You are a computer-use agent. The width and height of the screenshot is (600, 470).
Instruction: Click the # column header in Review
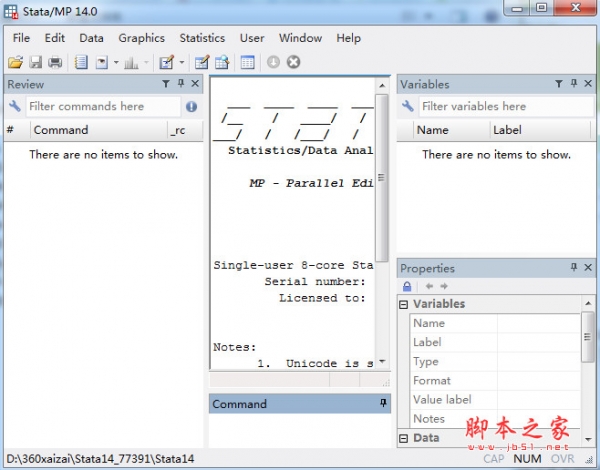point(17,130)
